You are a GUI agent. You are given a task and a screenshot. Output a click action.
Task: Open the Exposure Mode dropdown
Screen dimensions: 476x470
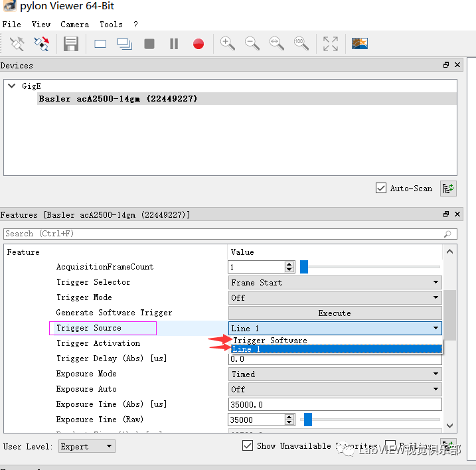[335, 374]
